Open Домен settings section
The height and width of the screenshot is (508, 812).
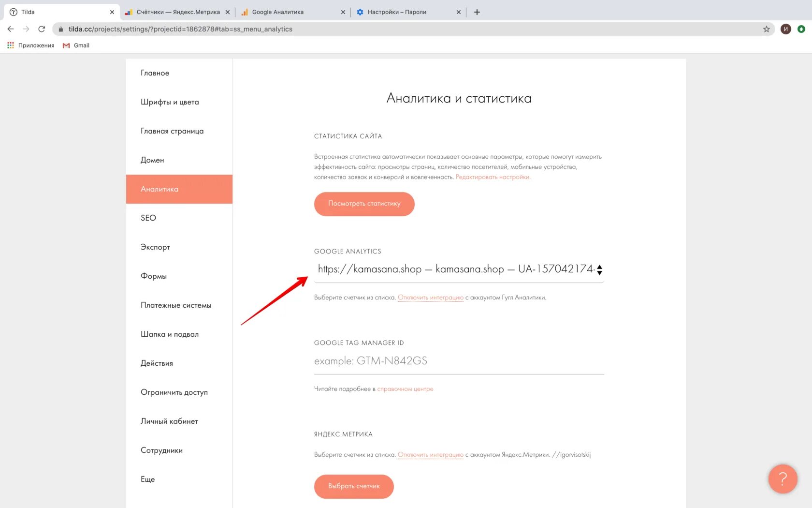pyautogui.click(x=179, y=160)
